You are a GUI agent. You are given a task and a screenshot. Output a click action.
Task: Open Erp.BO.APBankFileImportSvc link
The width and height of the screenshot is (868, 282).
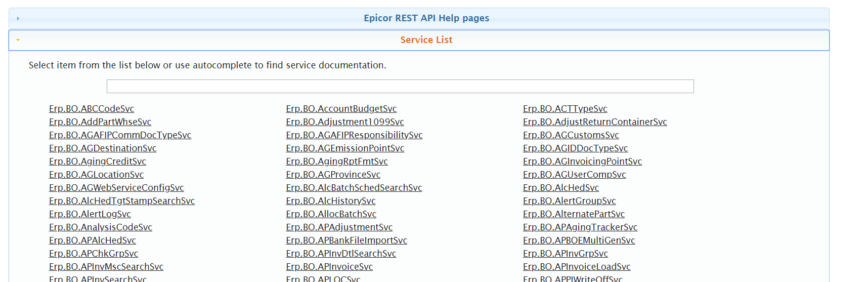pos(346,240)
